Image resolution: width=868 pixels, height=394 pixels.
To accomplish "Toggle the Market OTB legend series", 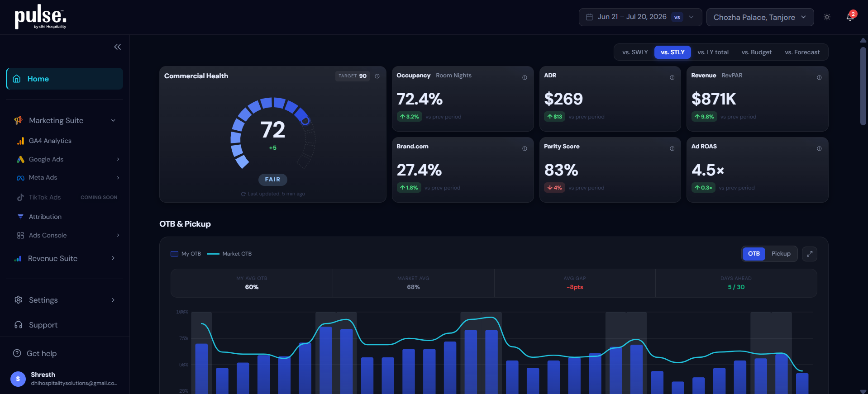I will pos(229,254).
